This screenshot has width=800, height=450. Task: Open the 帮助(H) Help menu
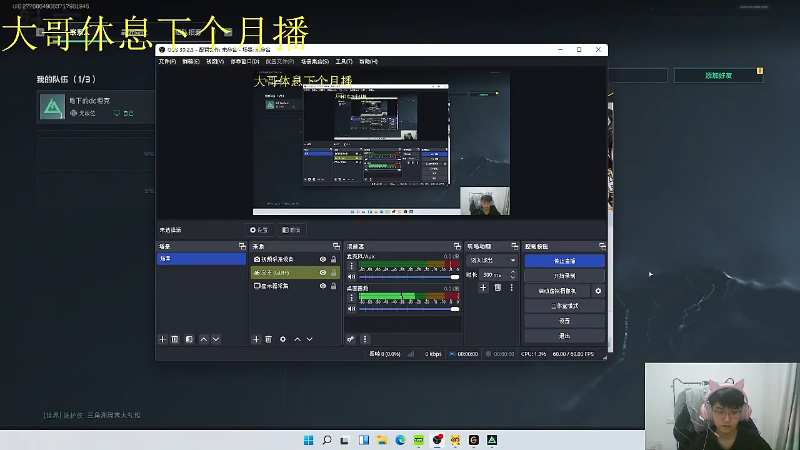pos(368,61)
